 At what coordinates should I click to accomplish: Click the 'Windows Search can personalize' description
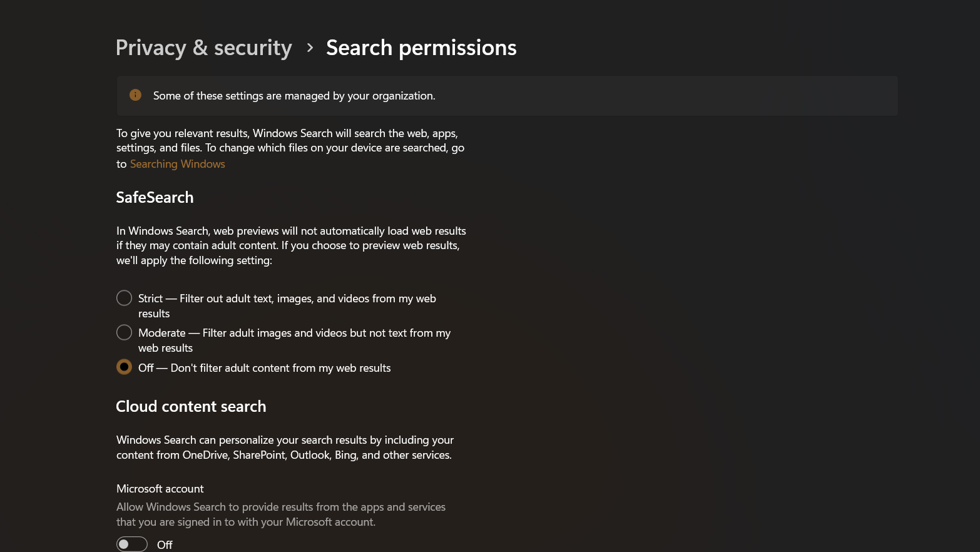(x=285, y=447)
